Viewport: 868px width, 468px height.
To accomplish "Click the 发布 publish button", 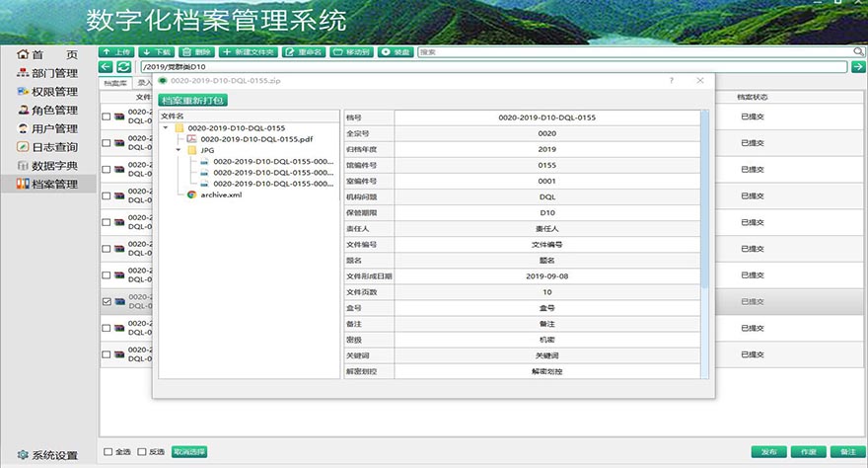I will pyautogui.click(x=769, y=451).
